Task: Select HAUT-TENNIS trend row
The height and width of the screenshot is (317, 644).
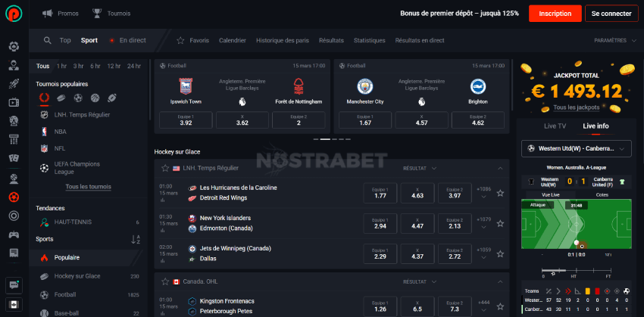Action: coord(89,222)
